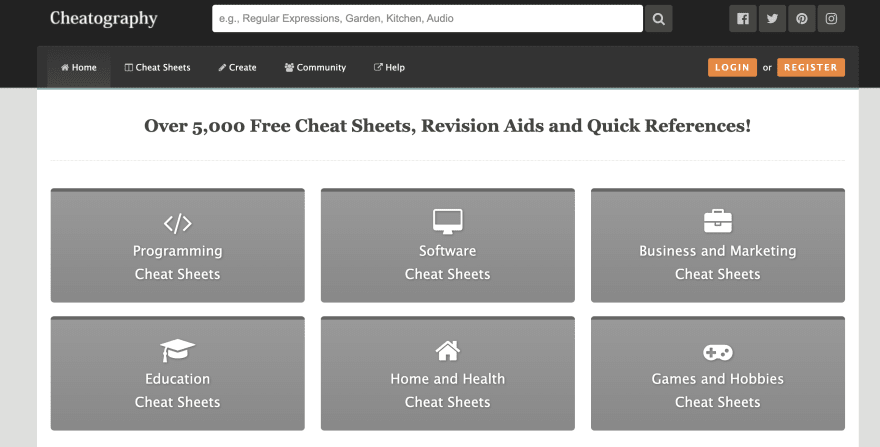Focus the cheat sheet search field
The width and height of the screenshot is (880, 447).
(x=427, y=19)
